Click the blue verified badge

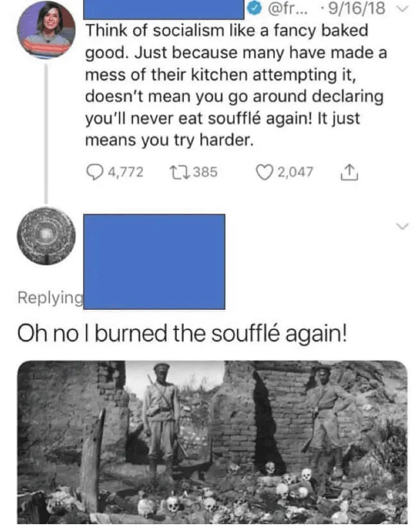253,9
